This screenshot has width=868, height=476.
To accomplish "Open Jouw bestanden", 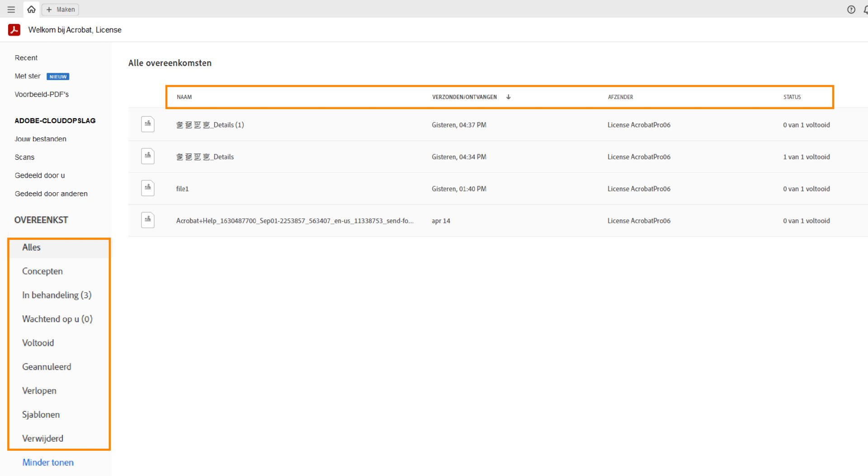I will pos(41,139).
